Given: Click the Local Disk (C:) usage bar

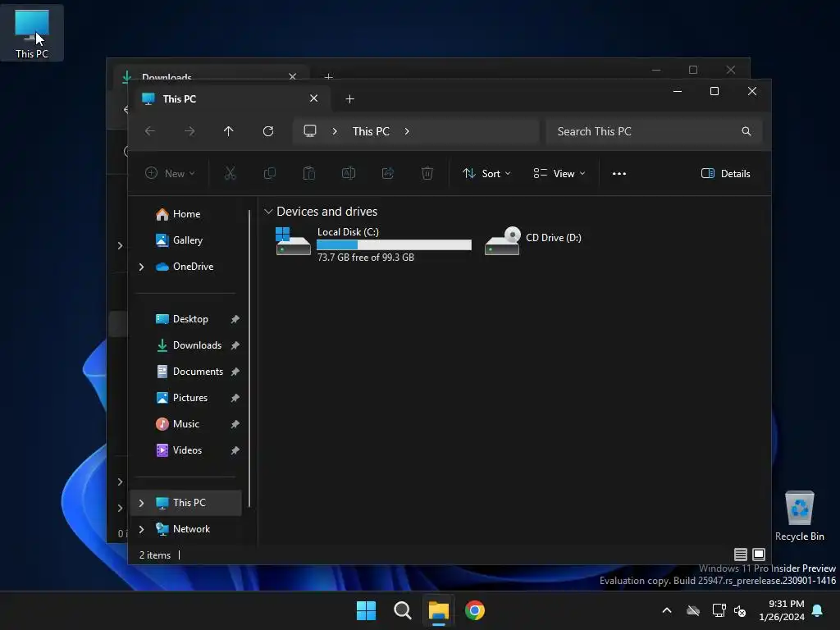Looking at the screenshot, I should point(395,244).
